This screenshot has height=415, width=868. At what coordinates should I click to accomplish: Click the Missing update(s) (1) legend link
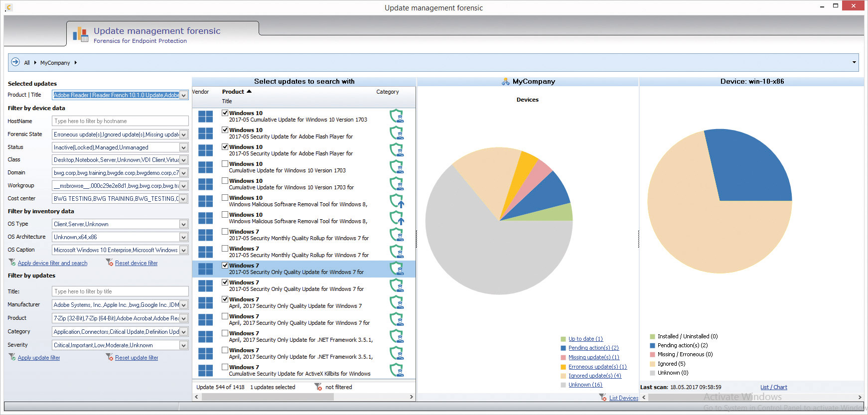click(x=594, y=357)
